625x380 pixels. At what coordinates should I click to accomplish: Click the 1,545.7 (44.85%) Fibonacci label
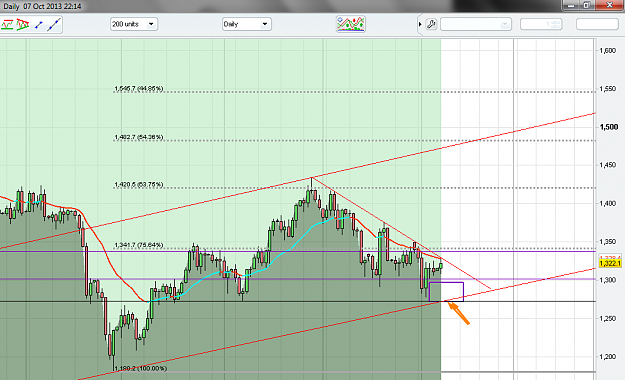(139, 89)
